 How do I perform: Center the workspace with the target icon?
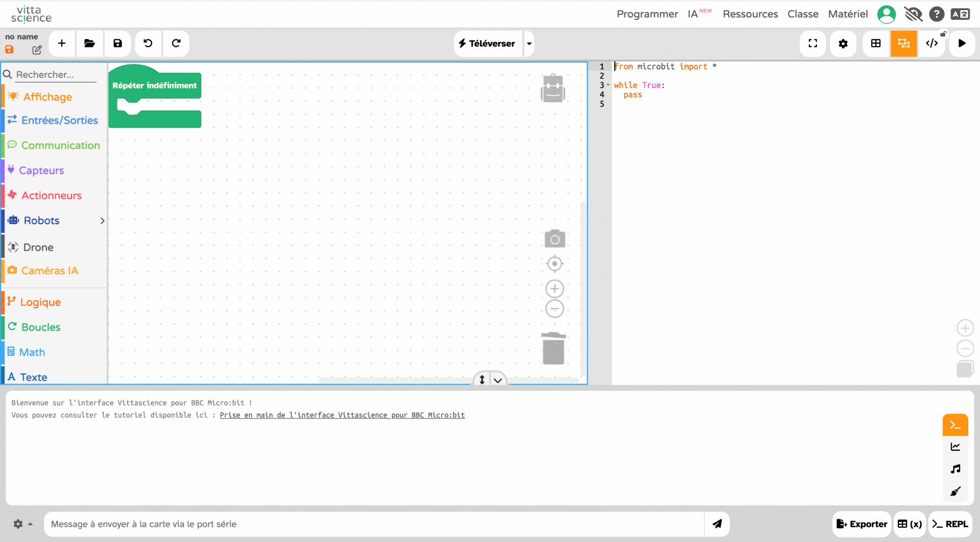click(x=555, y=264)
